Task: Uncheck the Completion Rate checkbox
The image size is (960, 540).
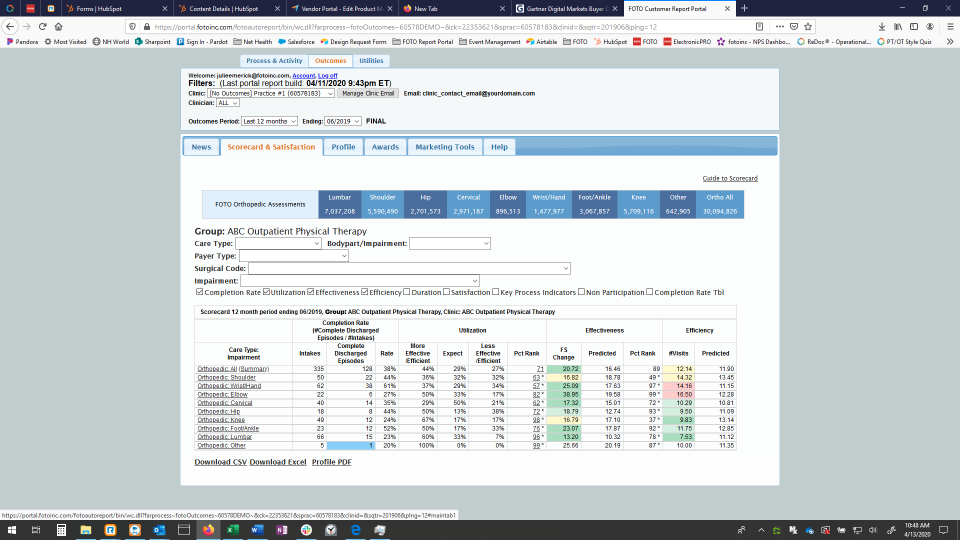Action: (199, 292)
